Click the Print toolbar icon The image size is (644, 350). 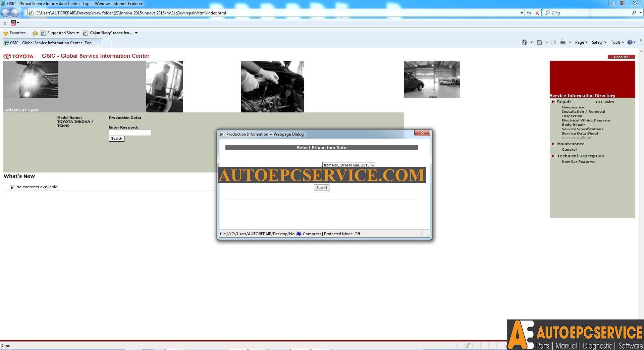(x=563, y=42)
